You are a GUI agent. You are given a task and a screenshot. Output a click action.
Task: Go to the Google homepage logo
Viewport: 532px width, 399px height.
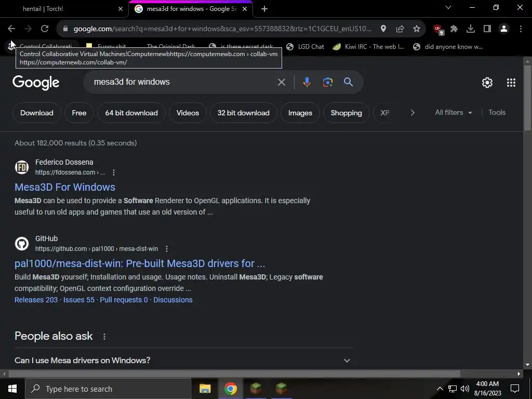tap(36, 83)
